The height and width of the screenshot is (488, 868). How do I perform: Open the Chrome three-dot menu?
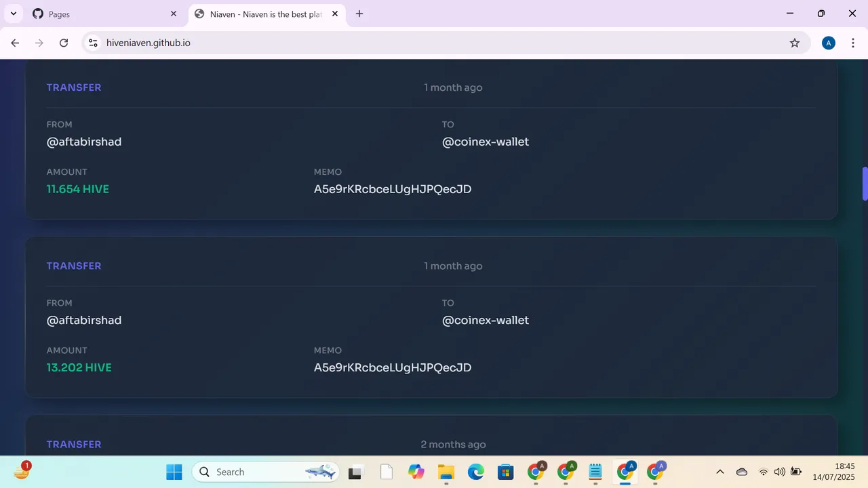(x=852, y=43)
